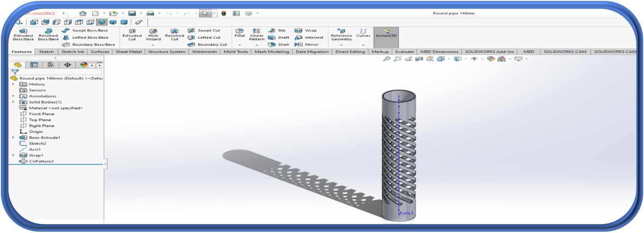Expand the Wrap1 tree node
644x233 pixels.
[x=13, y=155]
